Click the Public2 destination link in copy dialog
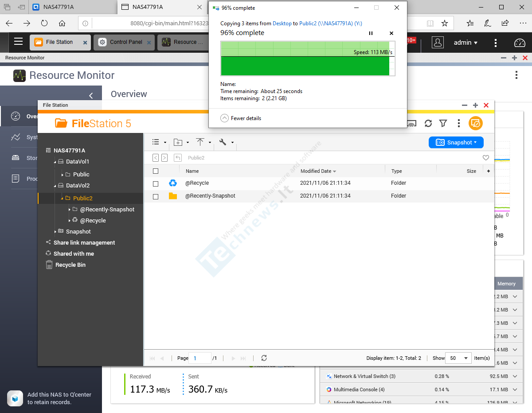Screen dimensions: 532x413 tap(331, 23)
